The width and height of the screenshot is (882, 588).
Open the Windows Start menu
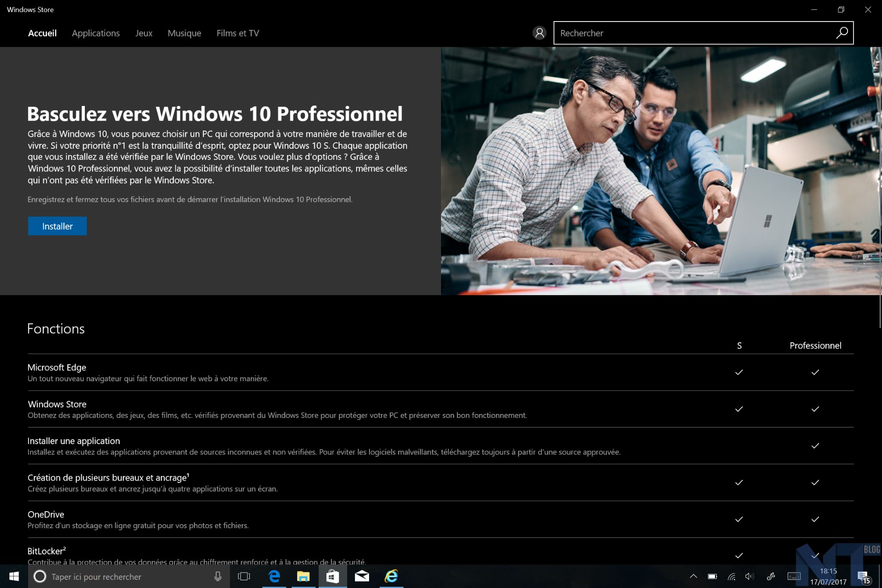pyautogui.click(x=14, y=576)
